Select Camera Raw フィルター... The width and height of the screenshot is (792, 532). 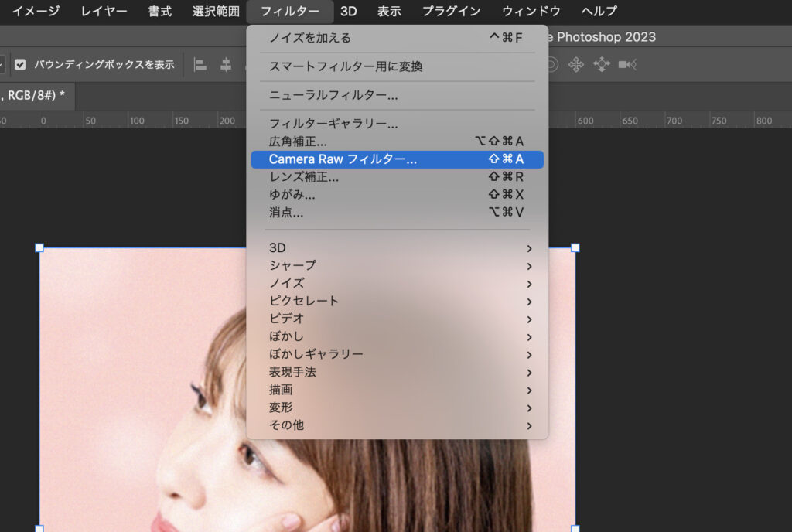(397, 159)
